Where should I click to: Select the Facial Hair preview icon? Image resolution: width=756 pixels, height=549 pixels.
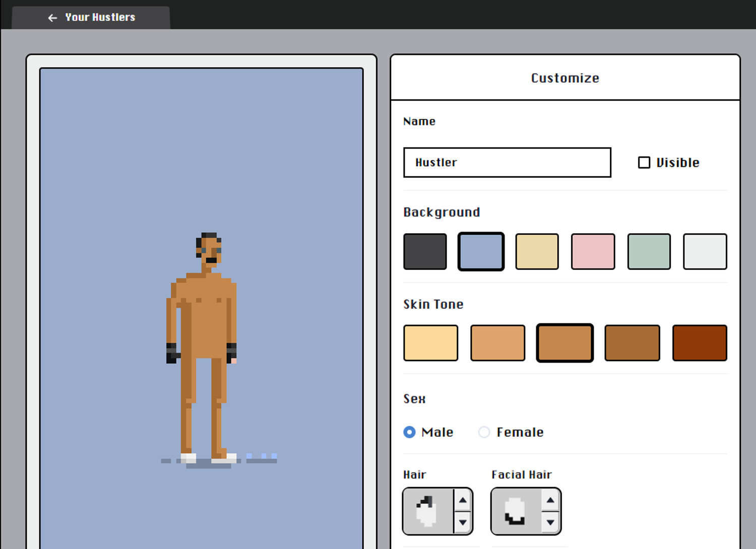pyautogui.click(x=515, y=511)
